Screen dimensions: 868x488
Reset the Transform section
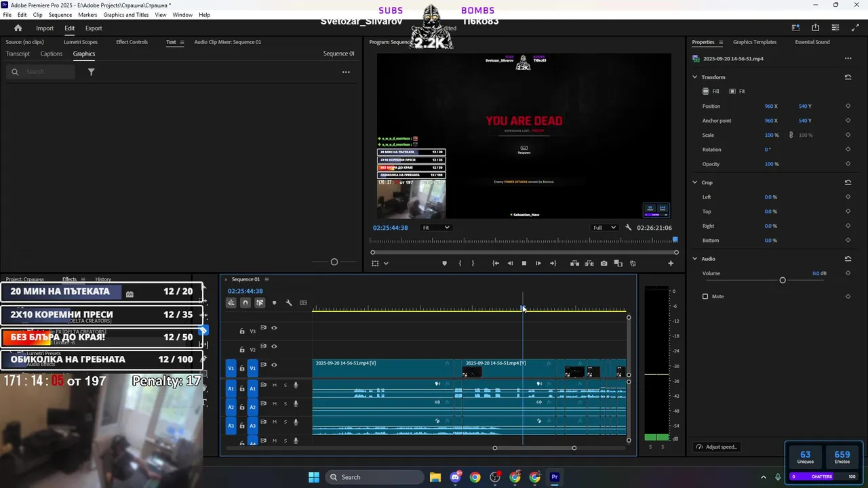coord(848,77)
